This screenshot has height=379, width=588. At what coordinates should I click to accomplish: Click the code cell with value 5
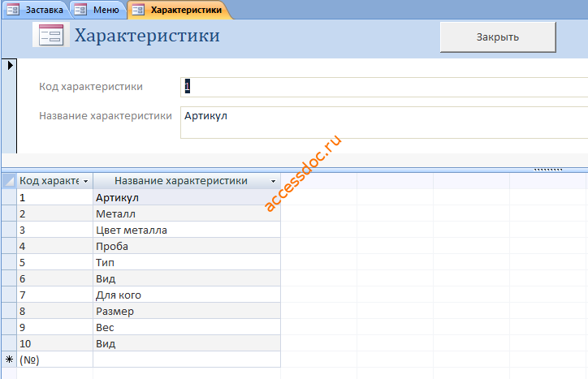pyautogui.click(x=54, y=262)
